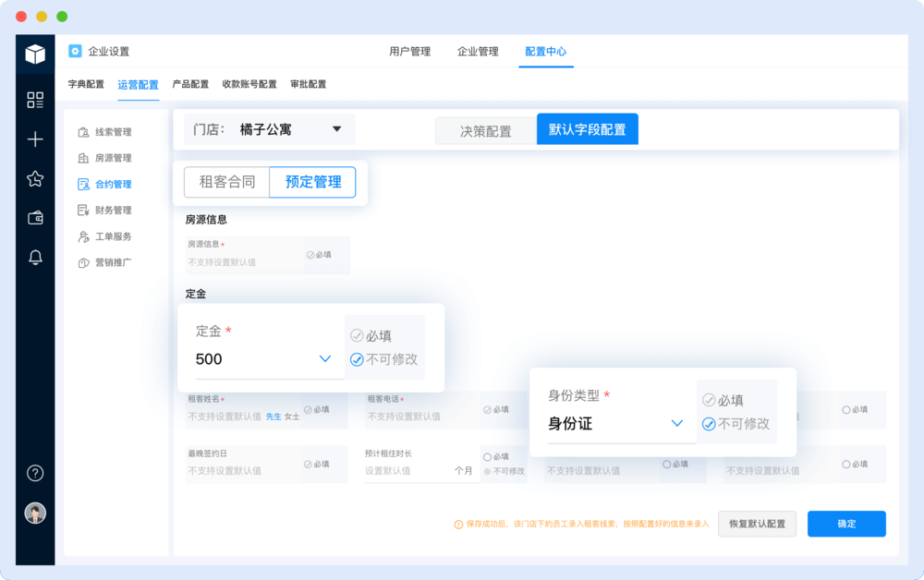The width and height of the screenshot is (924, 580).
Task: Toggle 必填 checkbox for 租客电话
Action: click(487, 410)
